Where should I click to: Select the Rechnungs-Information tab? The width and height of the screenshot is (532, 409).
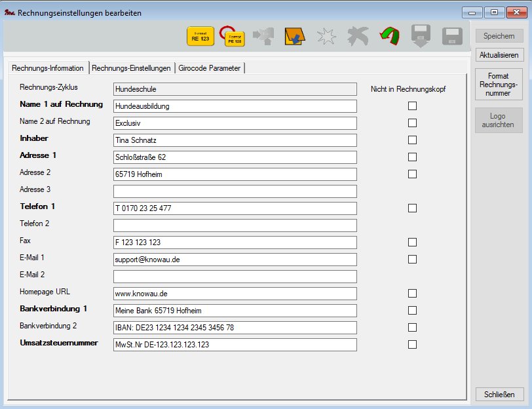[48, 68]
